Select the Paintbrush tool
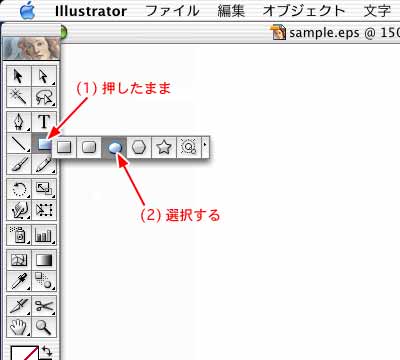Viewport: 400px width, 360px height. tap(19, 164)
